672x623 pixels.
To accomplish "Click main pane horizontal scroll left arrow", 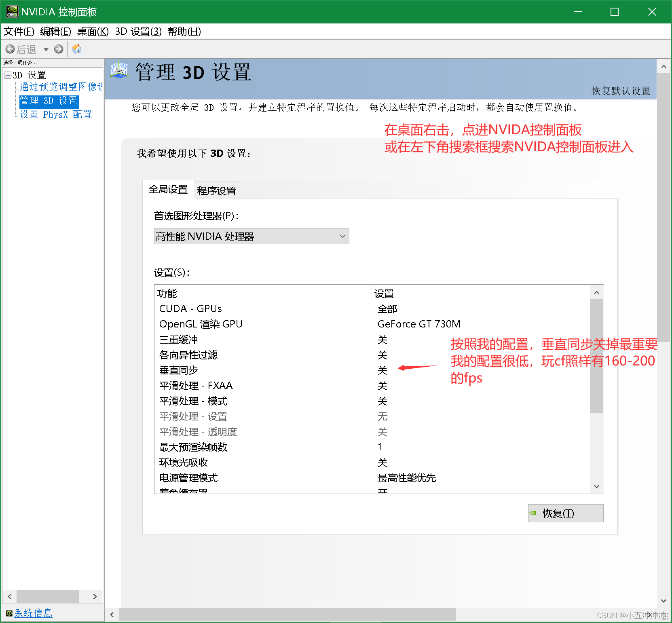I will (x=112, y=615).
